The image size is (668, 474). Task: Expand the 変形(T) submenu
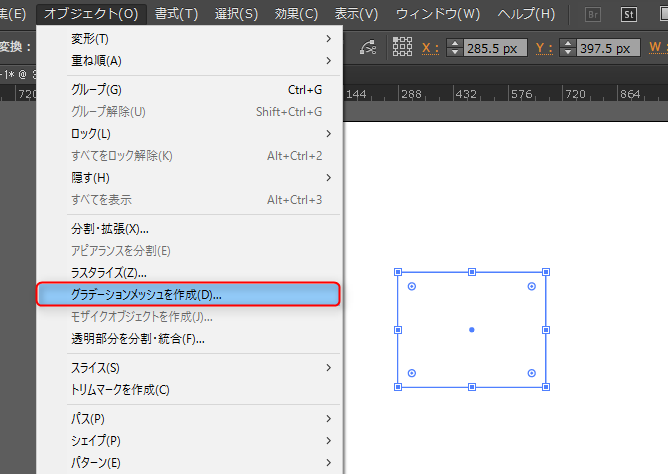pos(189,38)
